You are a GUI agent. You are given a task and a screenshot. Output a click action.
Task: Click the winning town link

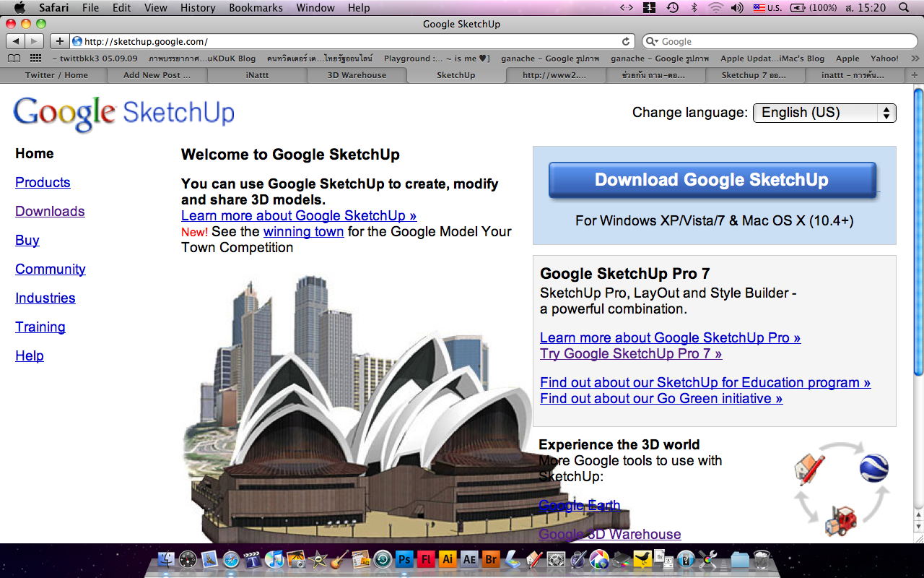[303, 232]
